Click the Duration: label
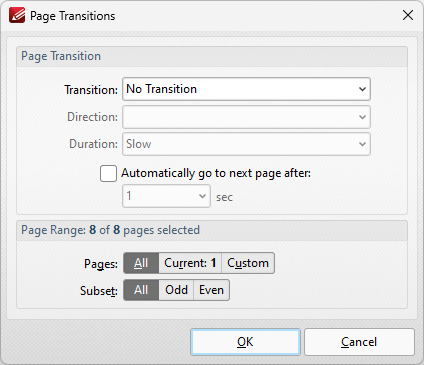Screen dimensions: 424x365 (93, 144)
